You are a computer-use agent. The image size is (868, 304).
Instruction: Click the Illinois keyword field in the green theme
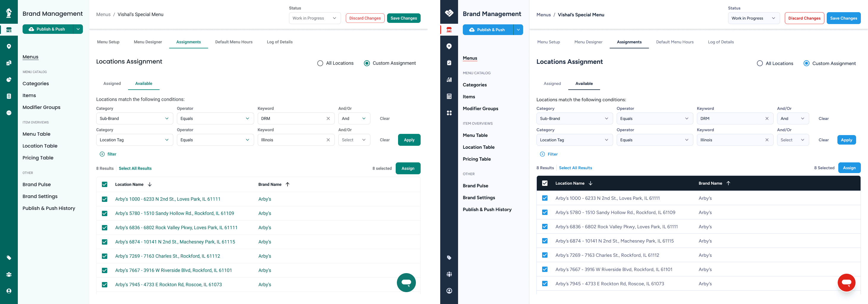click(296, 140)
